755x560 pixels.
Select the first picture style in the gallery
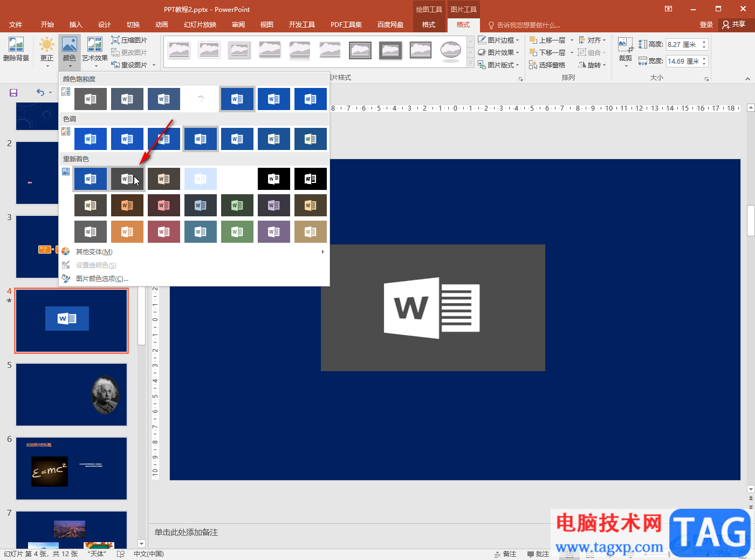tap(179, 50)
